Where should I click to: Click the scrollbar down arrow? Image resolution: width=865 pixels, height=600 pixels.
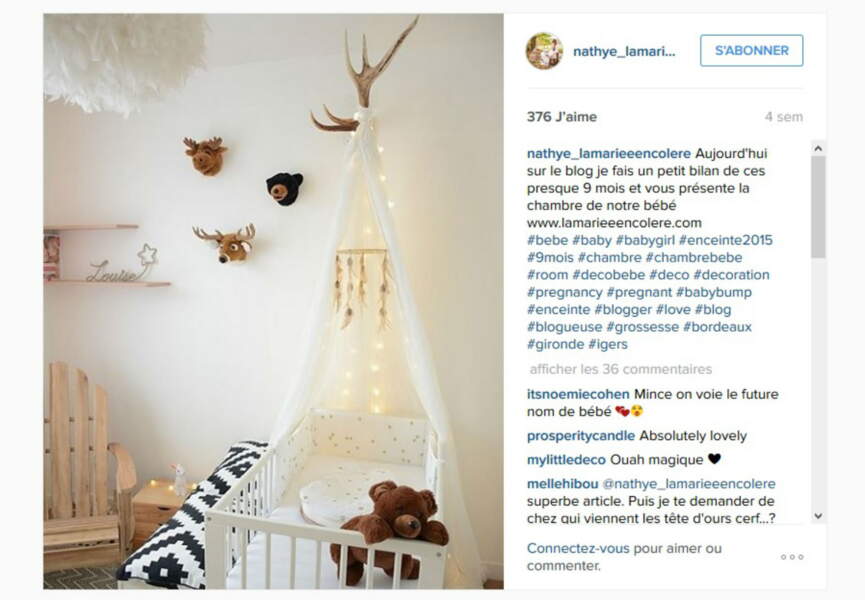[x=818, y=516]
